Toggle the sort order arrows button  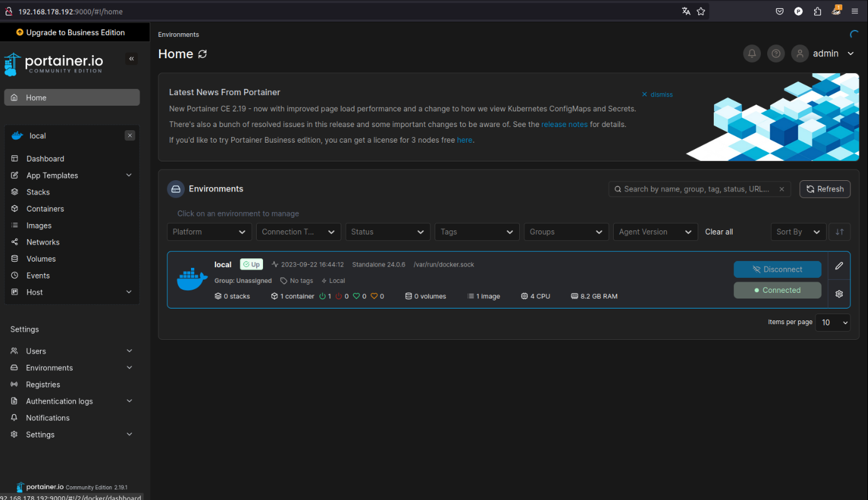[x=840, y=232]
